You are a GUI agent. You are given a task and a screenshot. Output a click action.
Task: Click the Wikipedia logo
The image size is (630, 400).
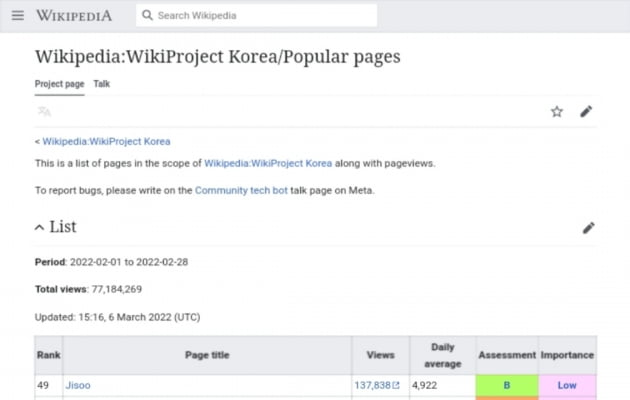pyautogui.click(x=74, y=16)
